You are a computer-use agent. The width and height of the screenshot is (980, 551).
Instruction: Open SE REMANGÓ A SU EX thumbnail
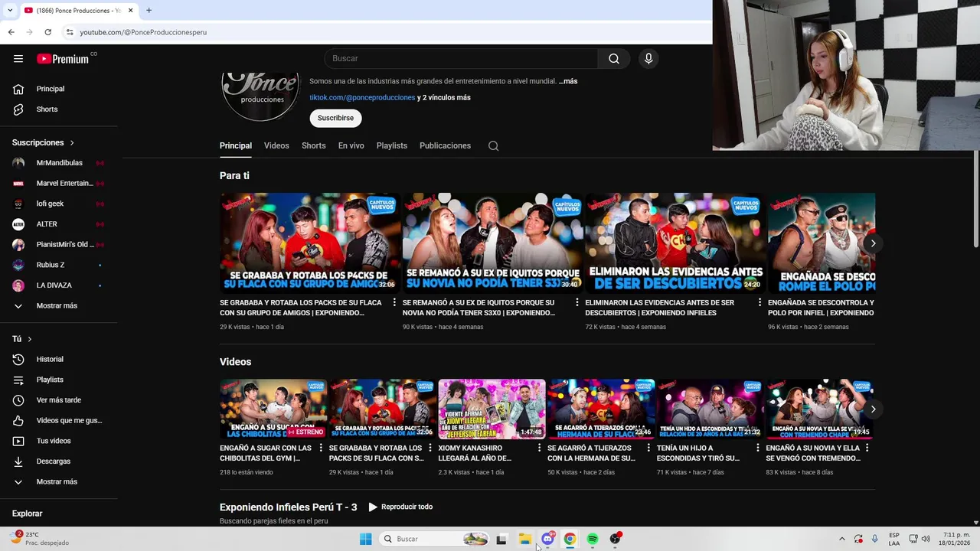[x=492, y=243]
